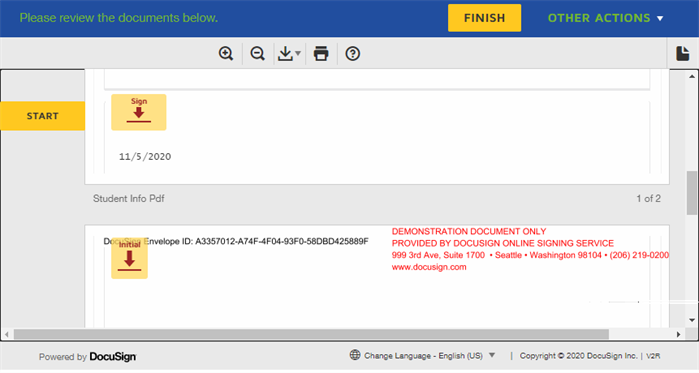
Task: Click the Powered by DocuSign logo
Action: click(x=87, y=357)
